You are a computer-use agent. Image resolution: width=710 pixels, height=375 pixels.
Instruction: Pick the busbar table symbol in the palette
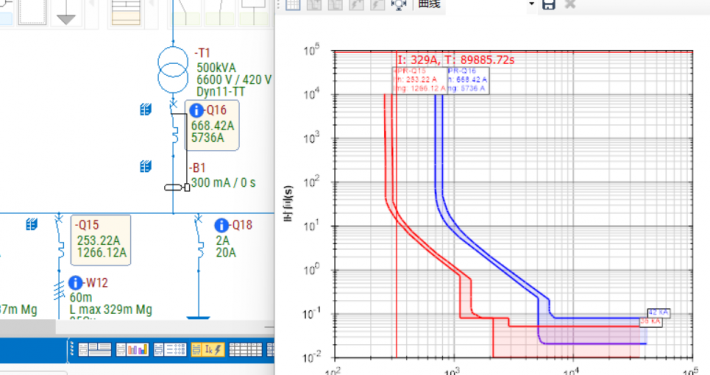126,12
